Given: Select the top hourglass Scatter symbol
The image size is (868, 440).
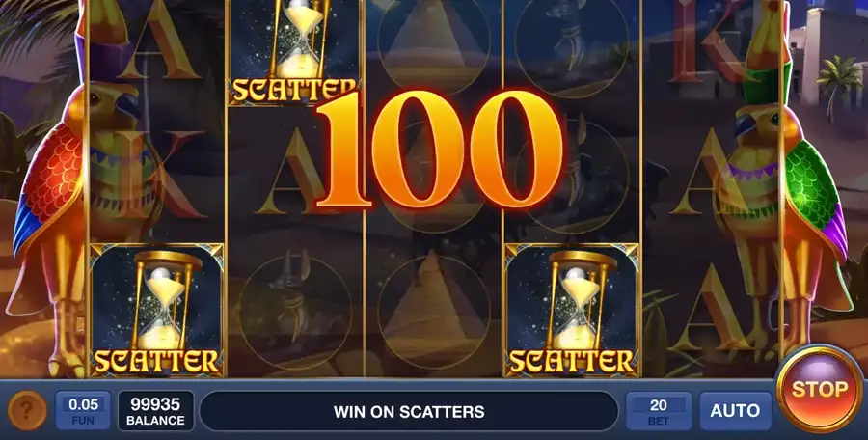Looking at the screenshot, I should pyautogui.click(x=294, y=53).
